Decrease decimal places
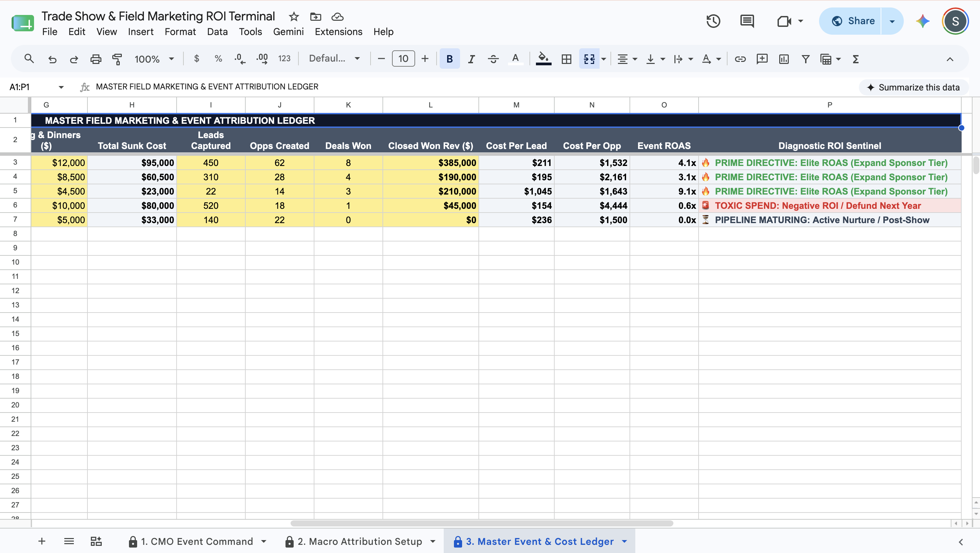 pos(240,58)
